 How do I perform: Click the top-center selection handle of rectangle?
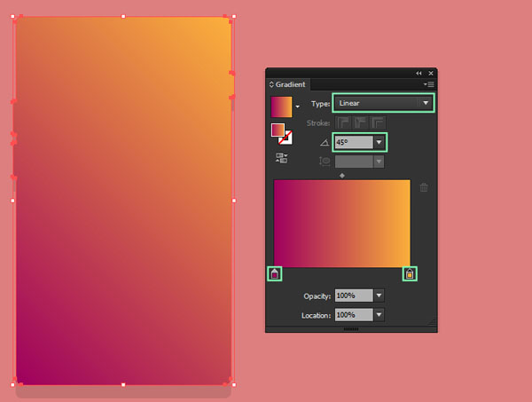(123, 16)
